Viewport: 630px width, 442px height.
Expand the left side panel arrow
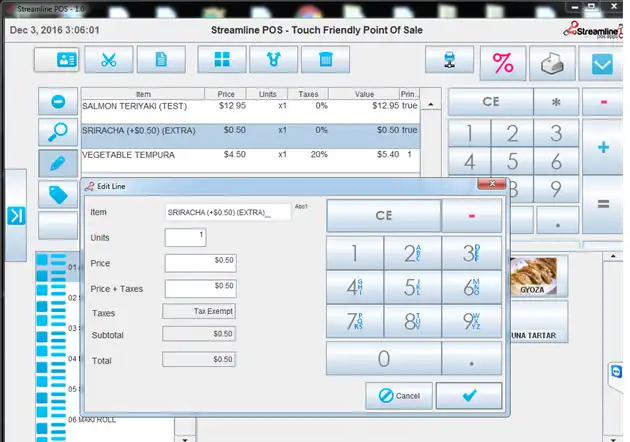tap(16, 215)
